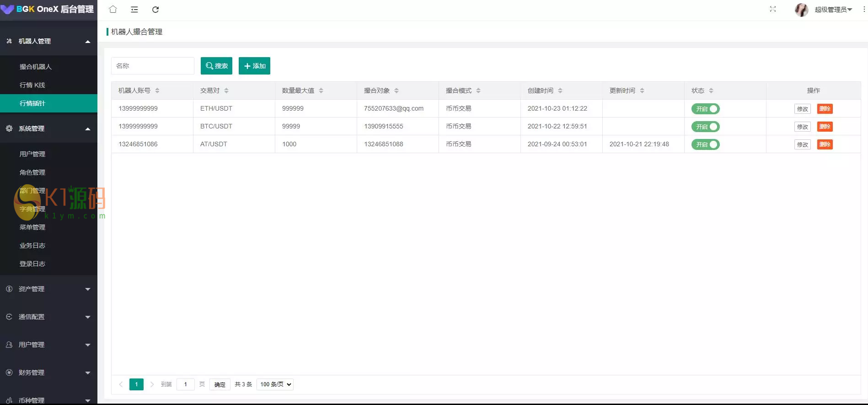Screen dimensions: 868x405
Task: Sort by 撮合模式 column arrows
Action: [x=478, y=91]
